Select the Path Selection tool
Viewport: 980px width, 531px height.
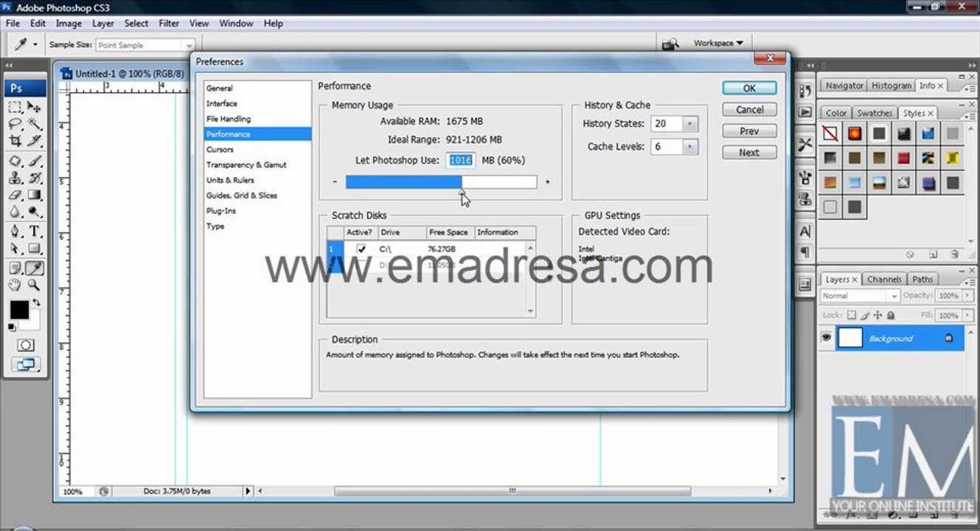click(15, 249)
